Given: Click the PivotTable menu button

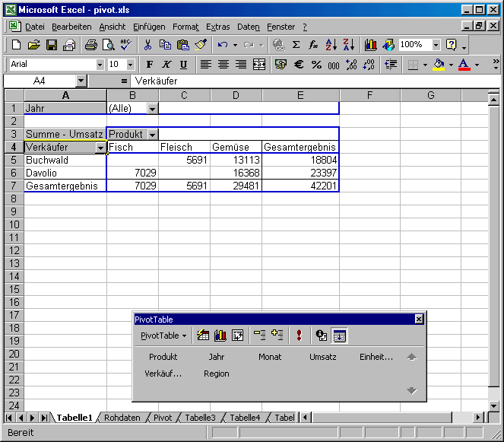Looking at the screenshot, I should click(163, 335).
